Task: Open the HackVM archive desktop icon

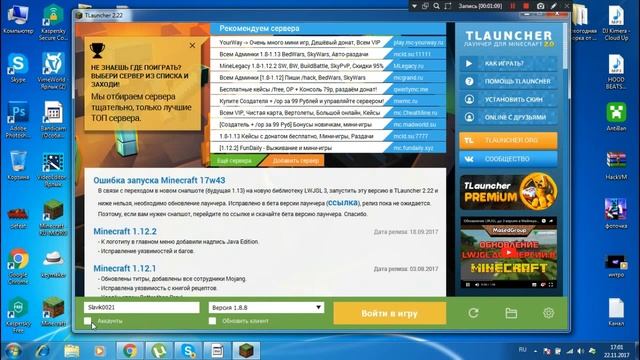Action: pos(616,165)
